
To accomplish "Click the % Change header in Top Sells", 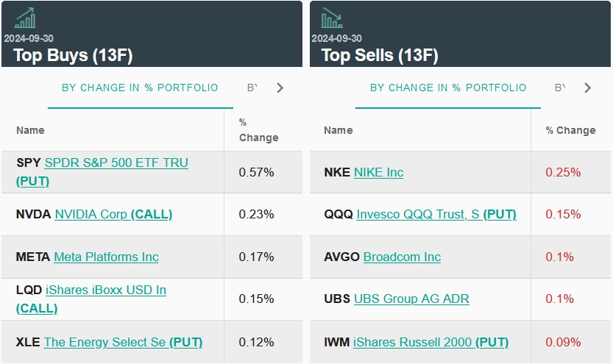I will pos(570,130).
